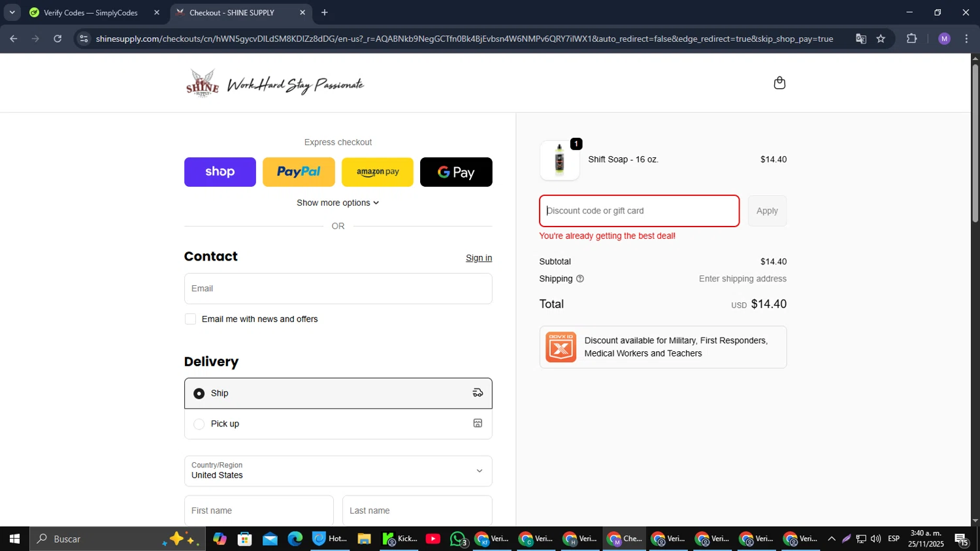Viewport: 980px width, 551px height.
Task: Click the Email input field
Action: (338, 289)
